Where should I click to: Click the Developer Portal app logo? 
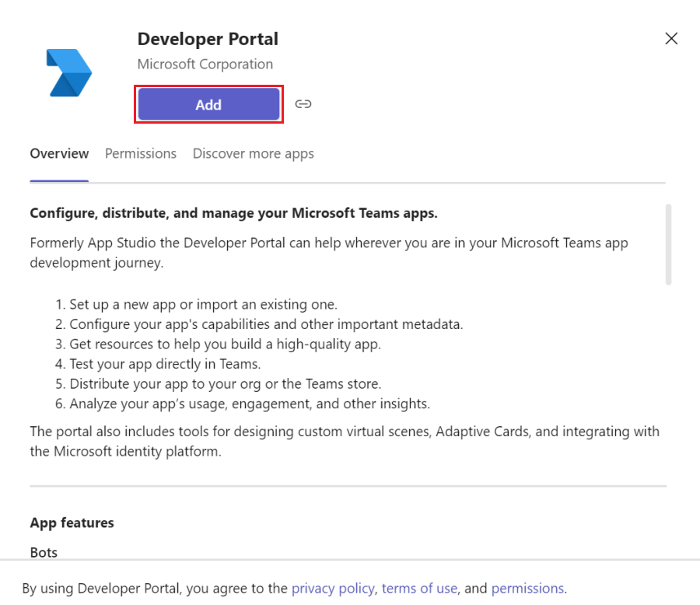click(x=69, y=73)
